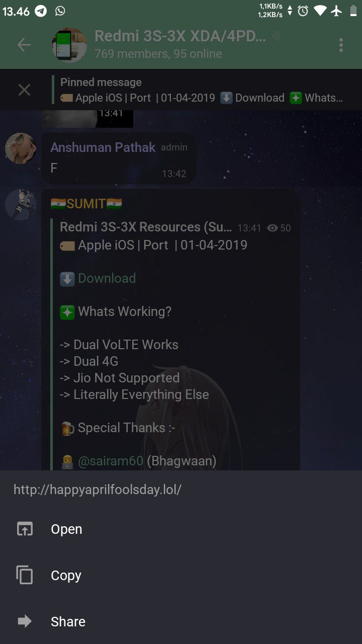Open the three-dot overflow menu
Viewport: 362px width, 644px height.
[341, 45]
